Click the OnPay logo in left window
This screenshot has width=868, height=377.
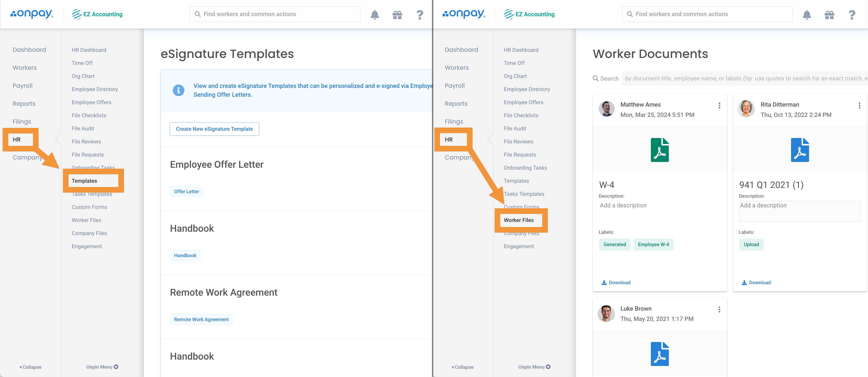click(32, 14)
